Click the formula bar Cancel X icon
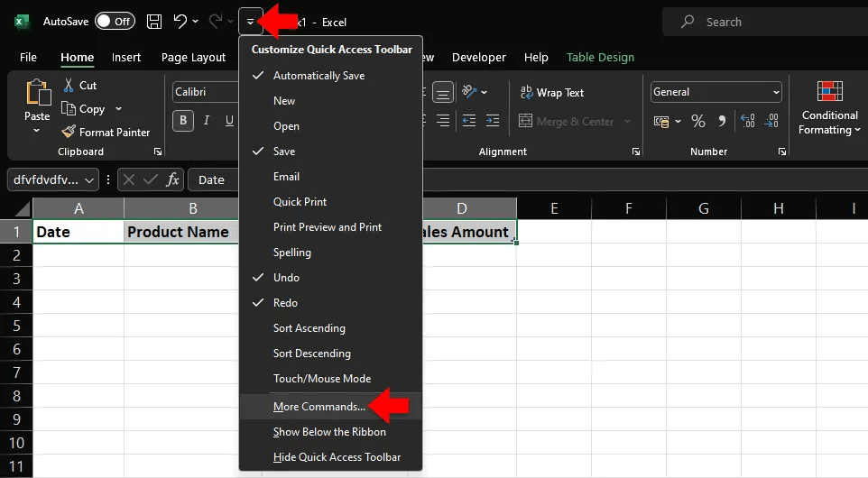 [129, 179]
